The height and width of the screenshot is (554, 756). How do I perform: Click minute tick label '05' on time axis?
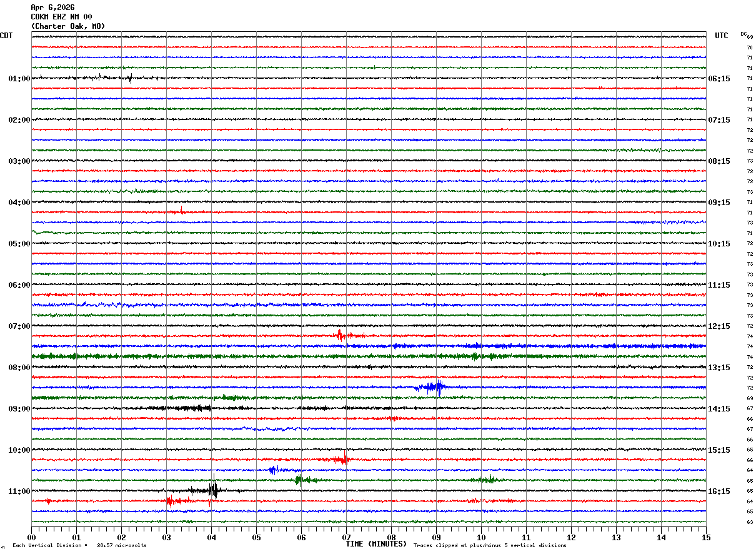tap(257, 537)
